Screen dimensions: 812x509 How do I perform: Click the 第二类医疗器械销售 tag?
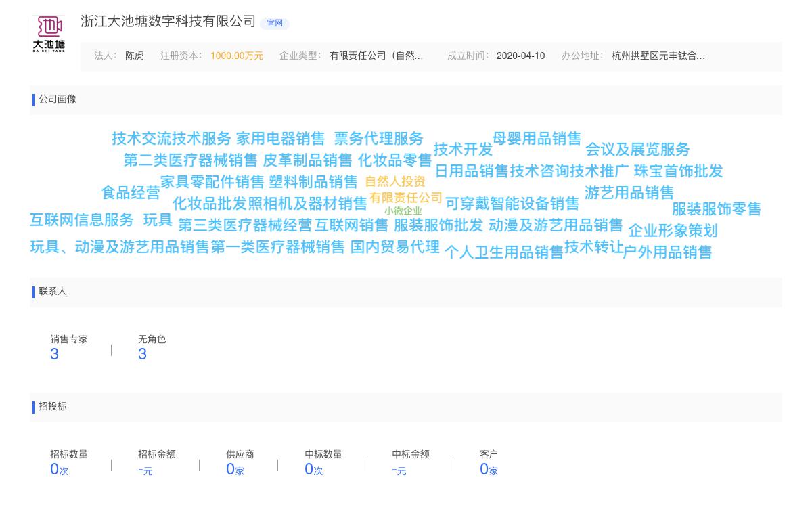click(191, 160)
